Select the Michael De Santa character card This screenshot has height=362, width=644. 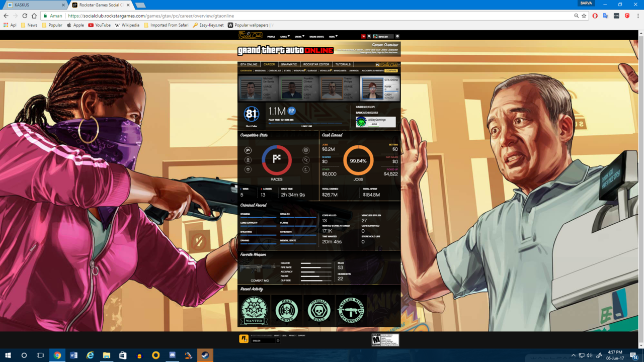258,88
